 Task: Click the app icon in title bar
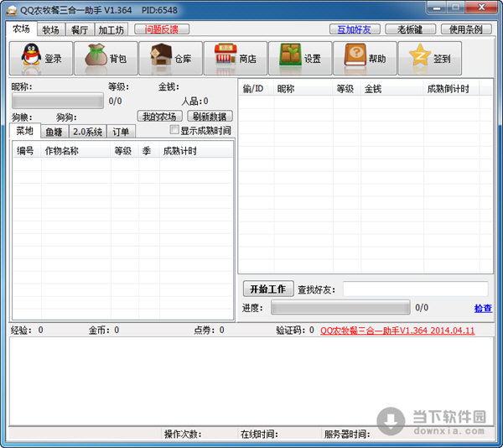11,10
